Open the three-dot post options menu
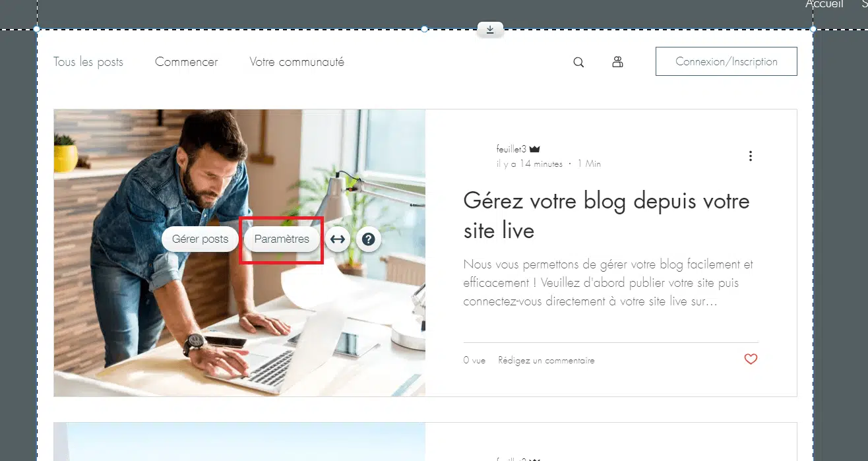 click(x=751, y=156)
